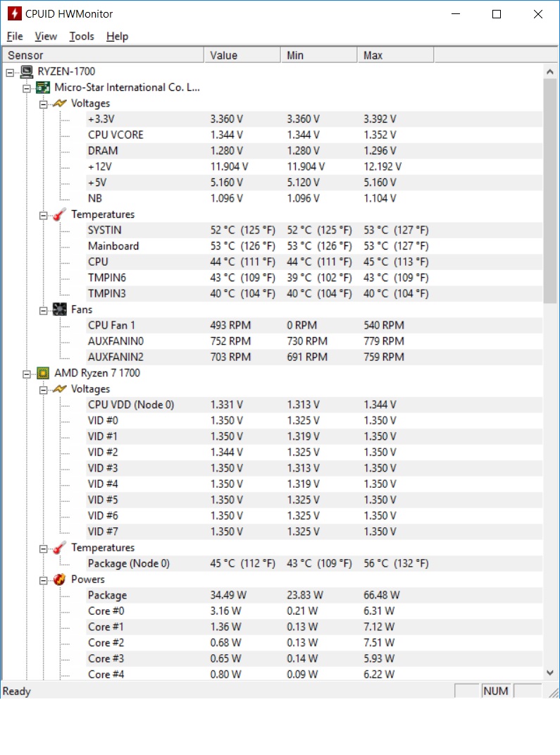The width and height of the screenshot is (560, 755).
Task: Click the Ryzen Voltages lightning icon
Action: [60, 389]
